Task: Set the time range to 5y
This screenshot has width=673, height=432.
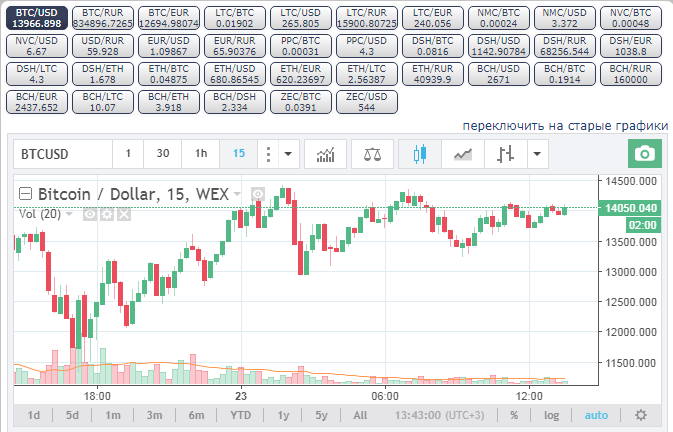Action: 321,415
